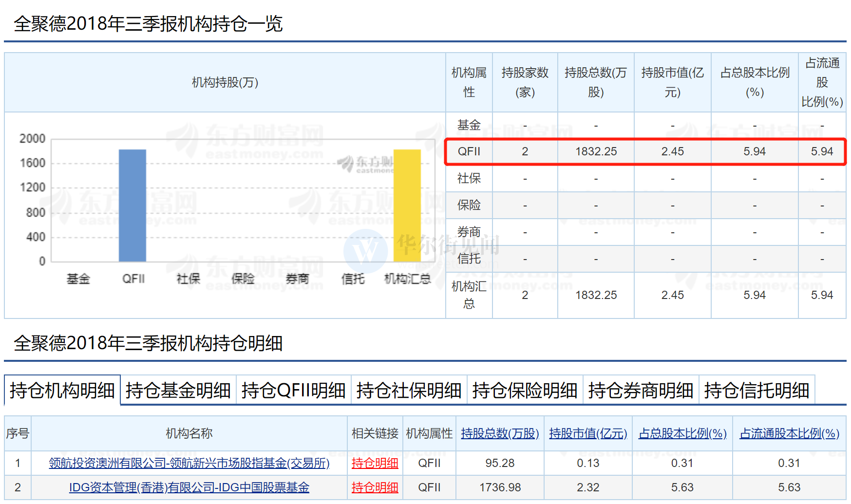Switch to the 持仓保险明细 tab
The width and height of the screenshot is (851, 504).
[x=525, y=390]
